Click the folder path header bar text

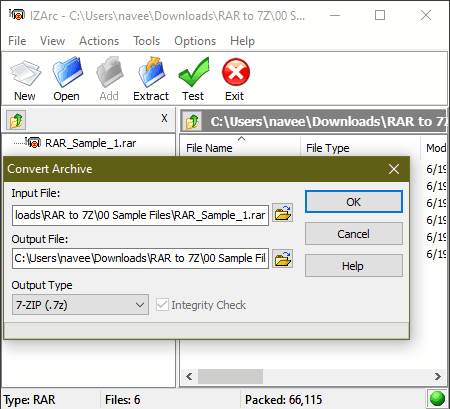(x=328, y=121)
